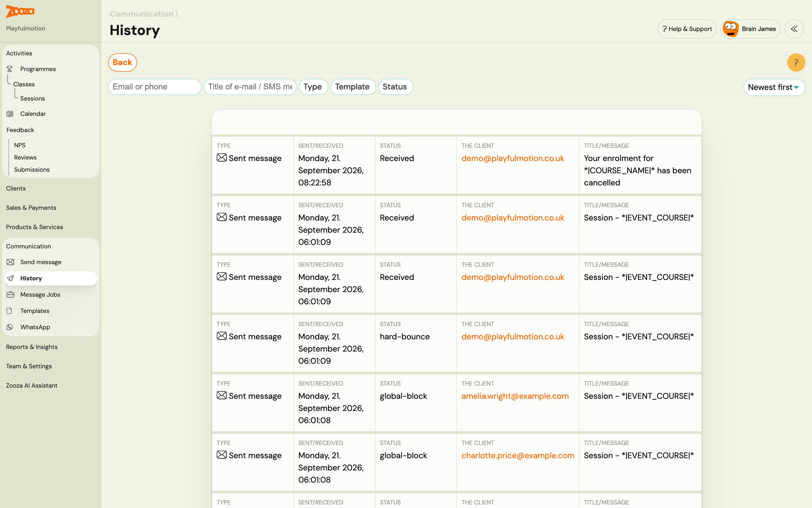Click Communication breadcrumb link
Screen dimensions: 812x508
(x=141, y=14)
